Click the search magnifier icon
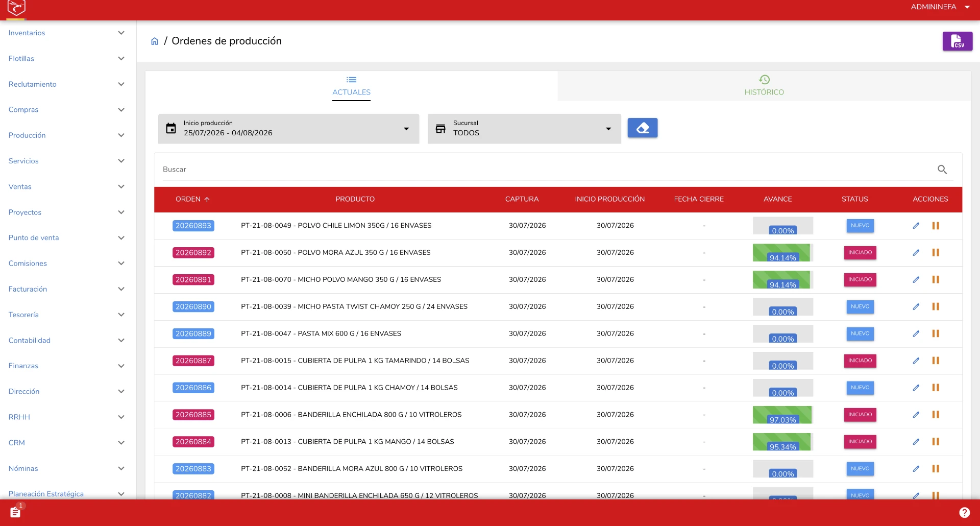Viewport: 980px width, 526px height. [942, 170]
